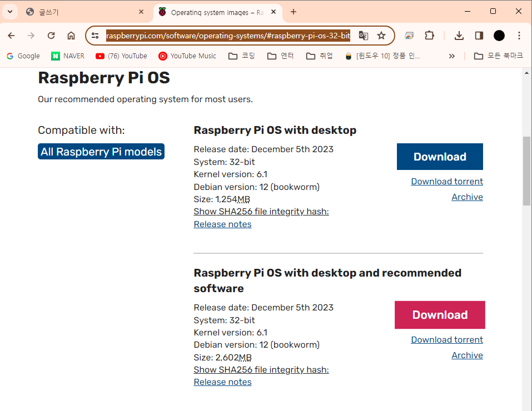Open the (76) YouTube bookmark
Viewport: 532px width, 411px height.
(121, 56)
